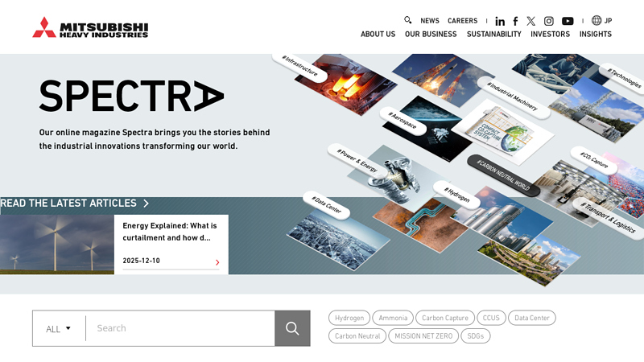Select the Hydrogen keyword tag

[x=349, y=318]
